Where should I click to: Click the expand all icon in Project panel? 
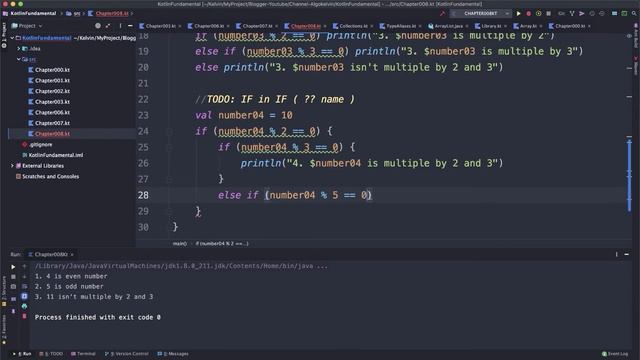coord(108,26)
